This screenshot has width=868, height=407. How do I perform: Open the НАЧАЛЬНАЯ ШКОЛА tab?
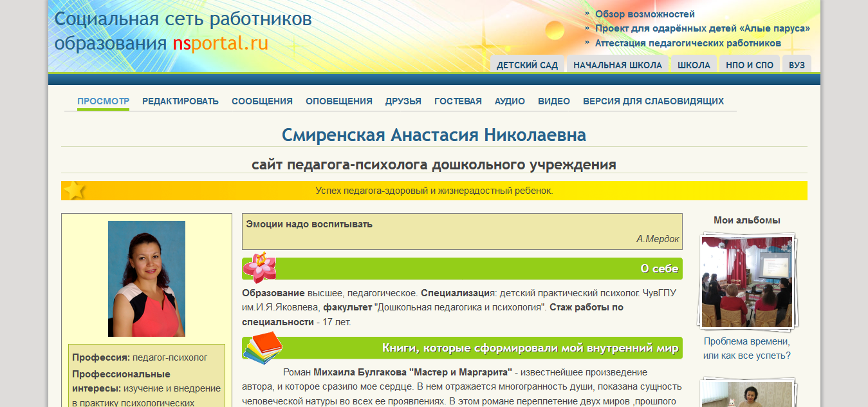point(618,64)
